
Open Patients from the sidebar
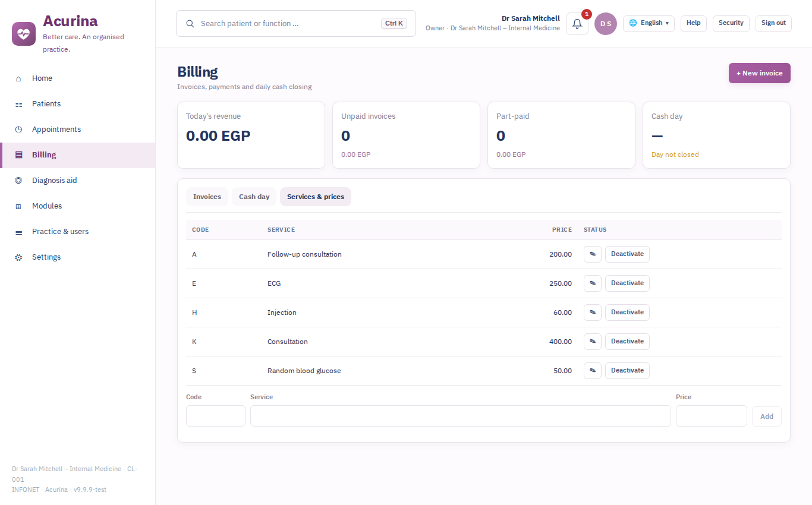[x=77, y=104]
